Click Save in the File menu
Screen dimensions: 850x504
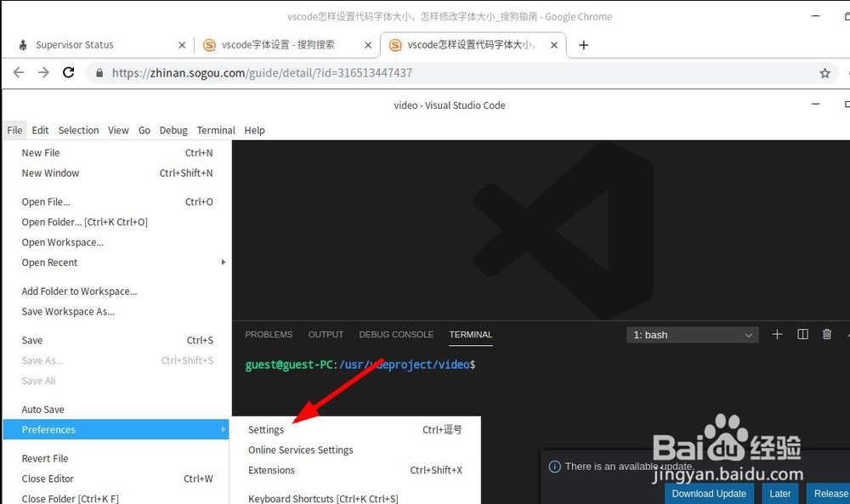117,340
